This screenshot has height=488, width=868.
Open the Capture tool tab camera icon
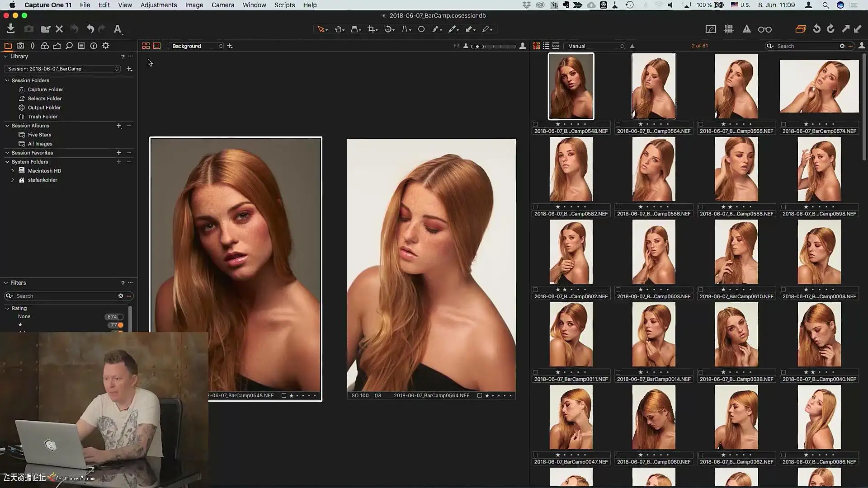tap(20, 46)
